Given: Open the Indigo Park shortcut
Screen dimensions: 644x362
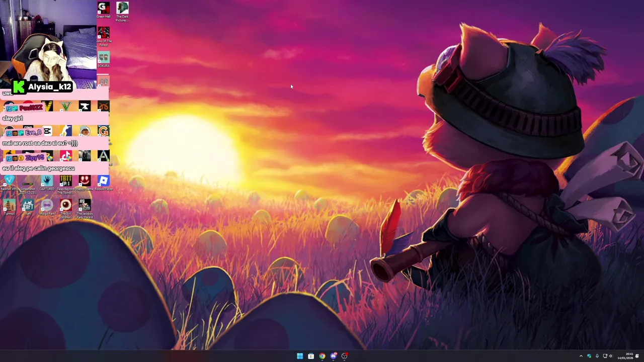Looking at the screenshot, I should pyautogui.click(x=47, y=208).
